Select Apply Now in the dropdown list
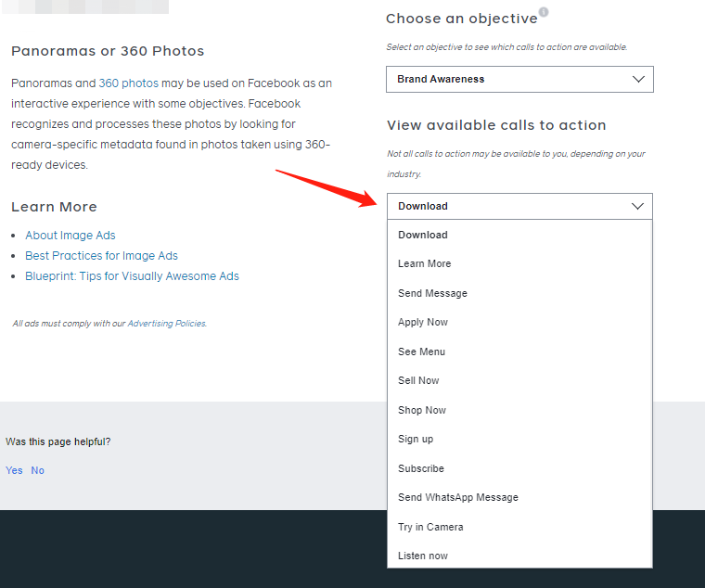705x588 pixels. coord(423,322)
